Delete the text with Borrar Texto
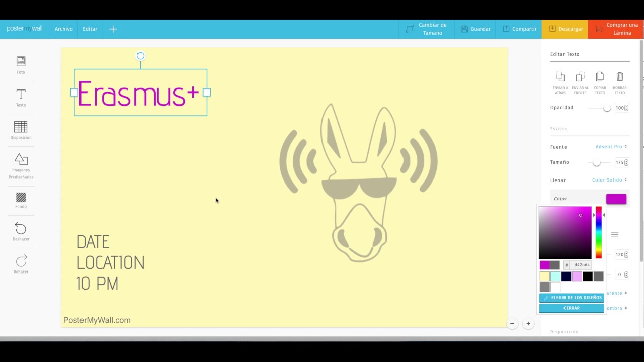Image resolution: width=644 pixels, height=362 pixels. [620, 83]
